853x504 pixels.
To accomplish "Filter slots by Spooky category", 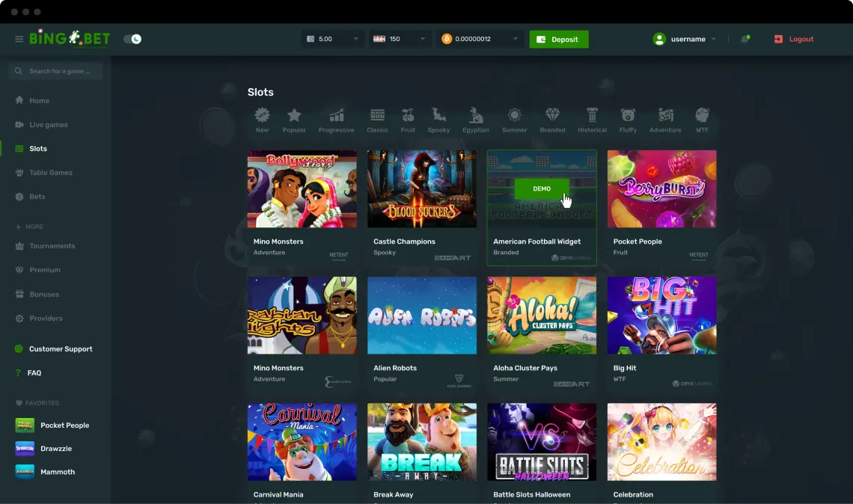I will [x=439, y=120].
